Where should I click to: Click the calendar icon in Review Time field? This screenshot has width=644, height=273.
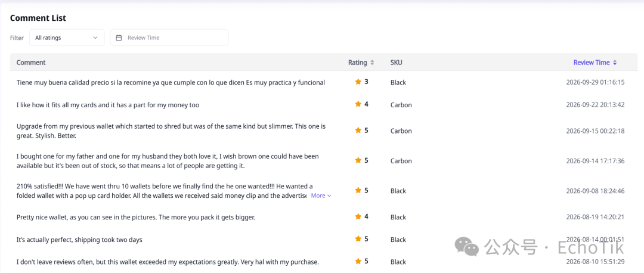[119, 38]
